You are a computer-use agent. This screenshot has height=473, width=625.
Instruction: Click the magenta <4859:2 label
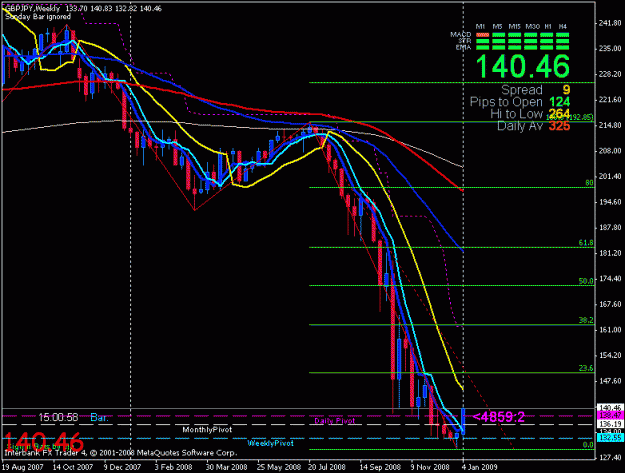point(499,417)
